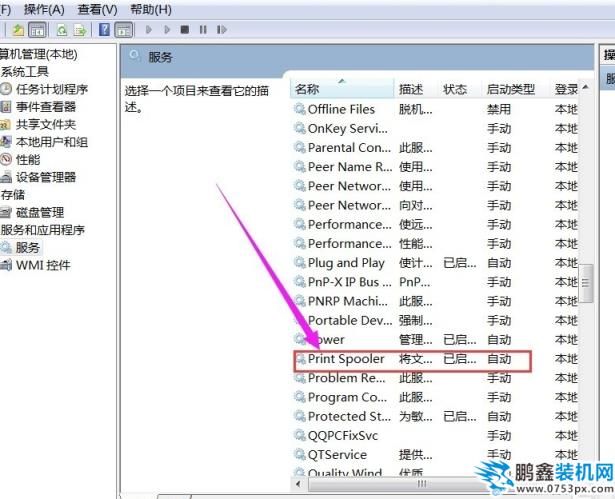
Task: Click the 服务 panel header icon
Action: click(135, 56)
